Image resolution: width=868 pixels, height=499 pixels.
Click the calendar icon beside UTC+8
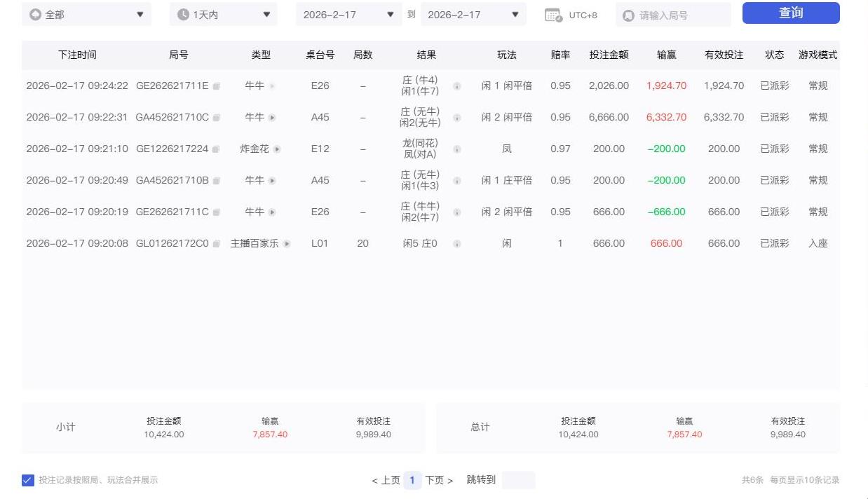click(x=552, y=14)
